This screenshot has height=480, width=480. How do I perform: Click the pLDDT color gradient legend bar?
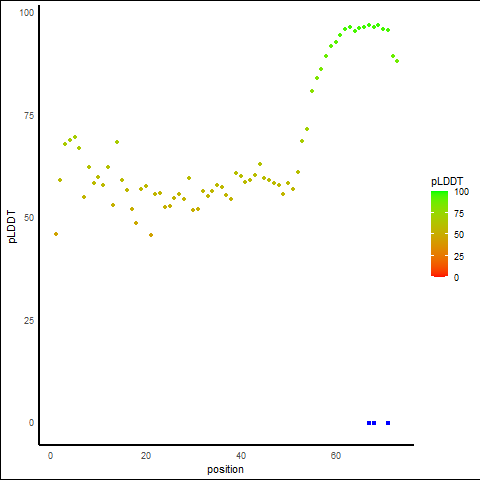click(x=439, y=234)
